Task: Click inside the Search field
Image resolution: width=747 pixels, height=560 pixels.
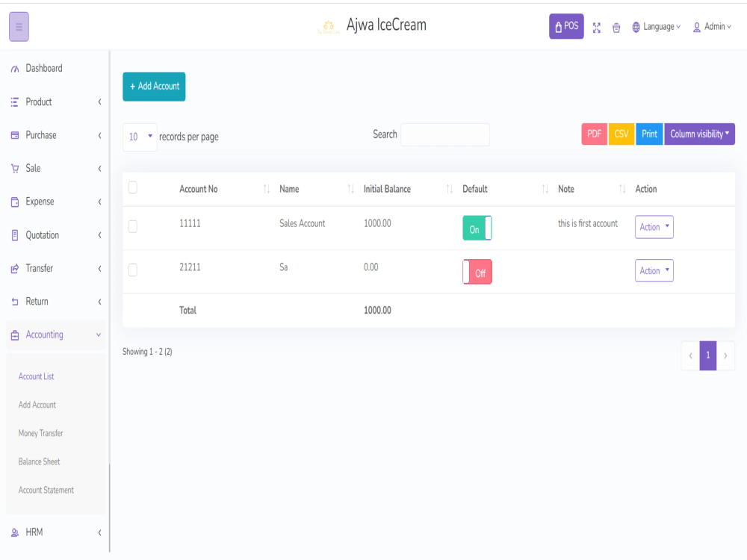Action: [x=445, y=134]
